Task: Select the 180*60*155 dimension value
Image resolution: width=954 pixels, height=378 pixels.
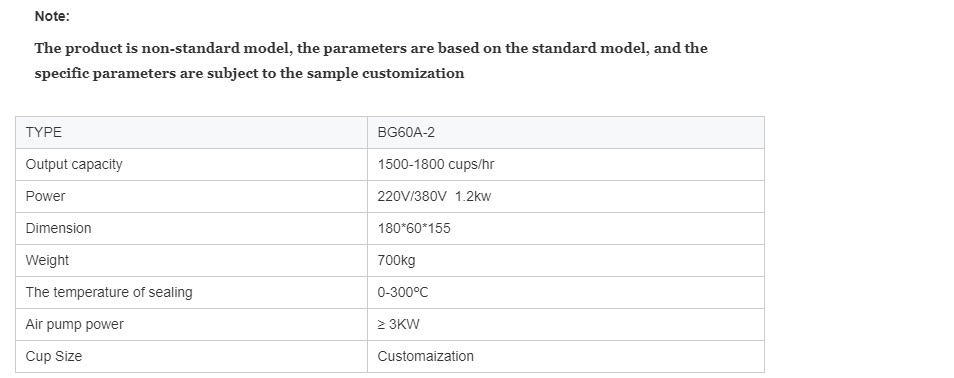Action: click(x=414, y=229)
